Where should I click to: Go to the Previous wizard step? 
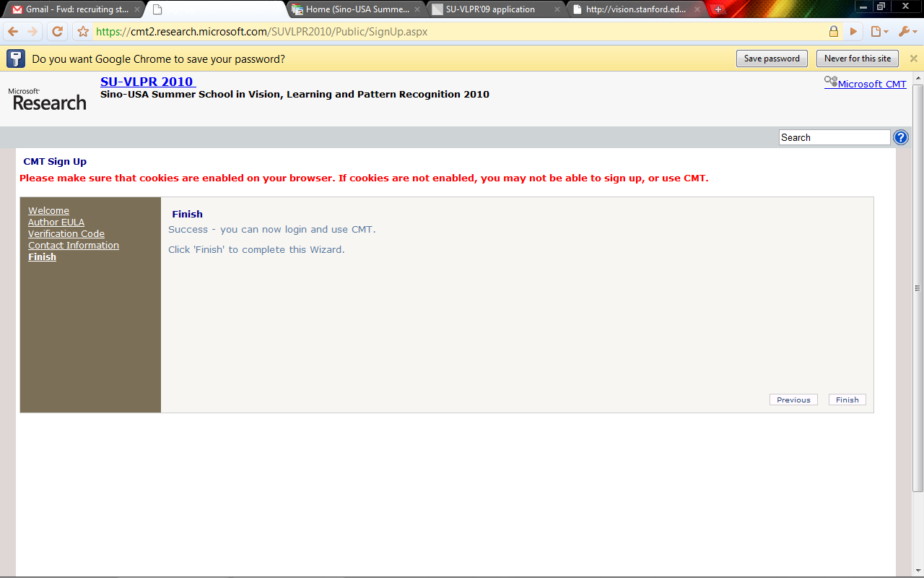click(x=793, y=400)
